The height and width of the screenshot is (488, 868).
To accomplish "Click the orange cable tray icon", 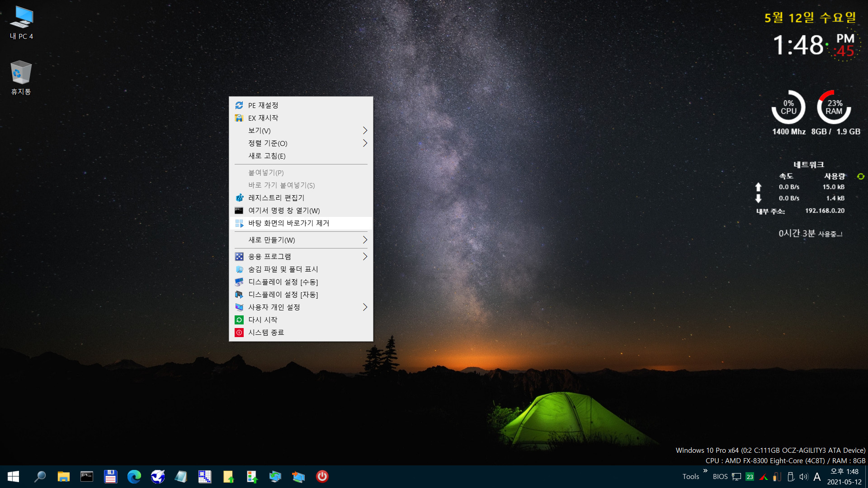I will [x=777, y=477].
